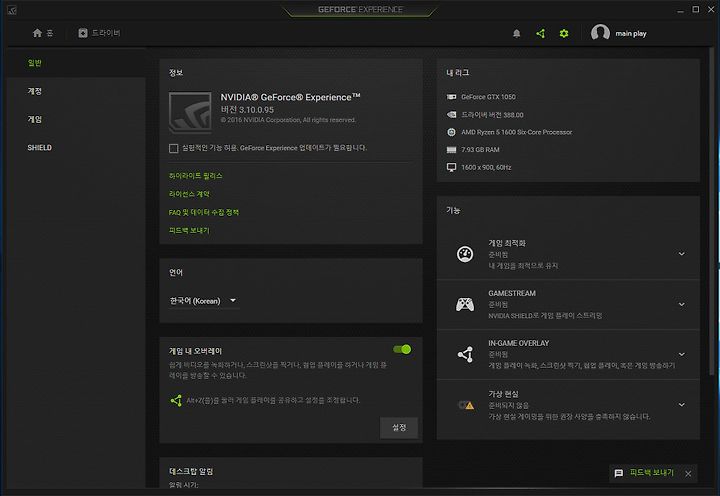This screenshot has height=496, width=720.
Task: Click the driver version 388.00 text
Action: pos(492,115)
